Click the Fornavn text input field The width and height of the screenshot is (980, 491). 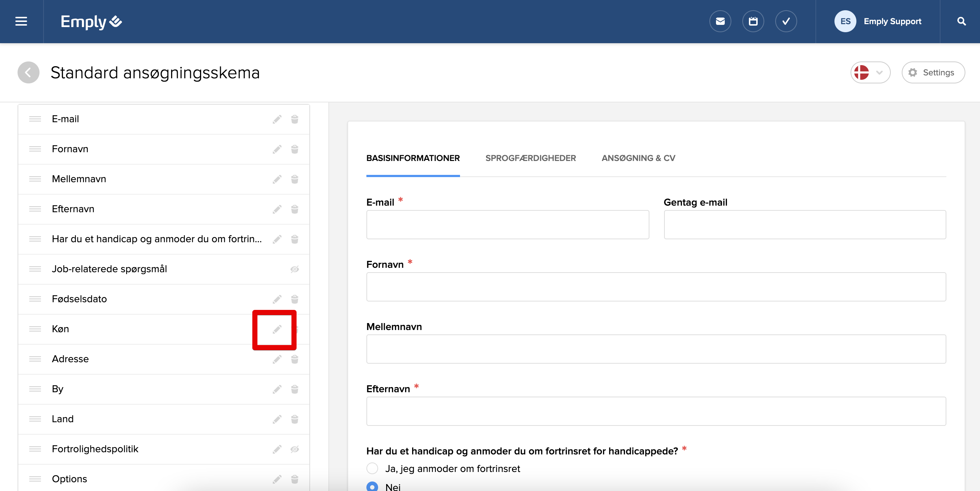656,286
